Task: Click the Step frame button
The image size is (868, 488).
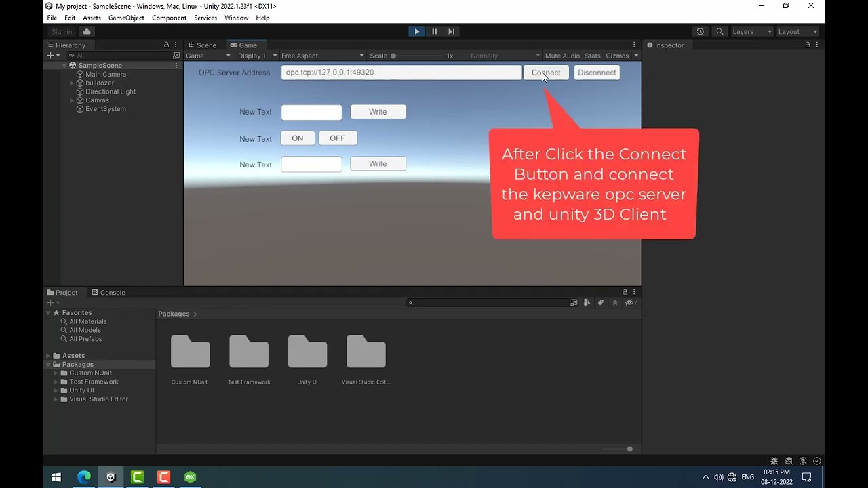Action: [x=452, y=31]
